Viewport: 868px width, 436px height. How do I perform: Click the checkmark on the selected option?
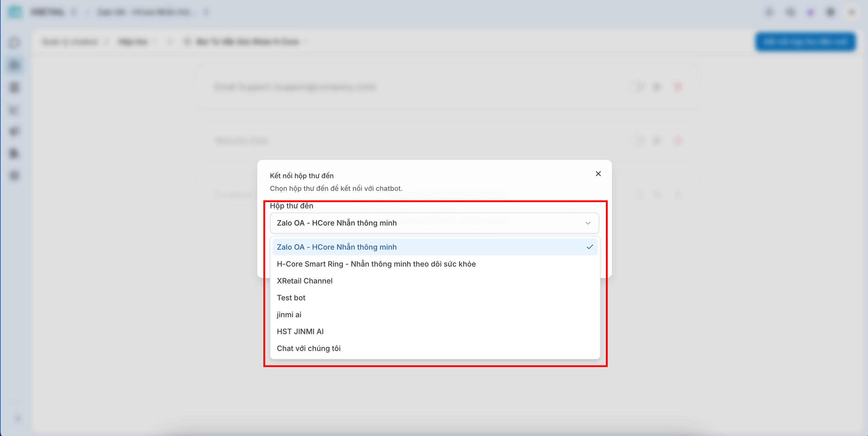tap(589, 247)
